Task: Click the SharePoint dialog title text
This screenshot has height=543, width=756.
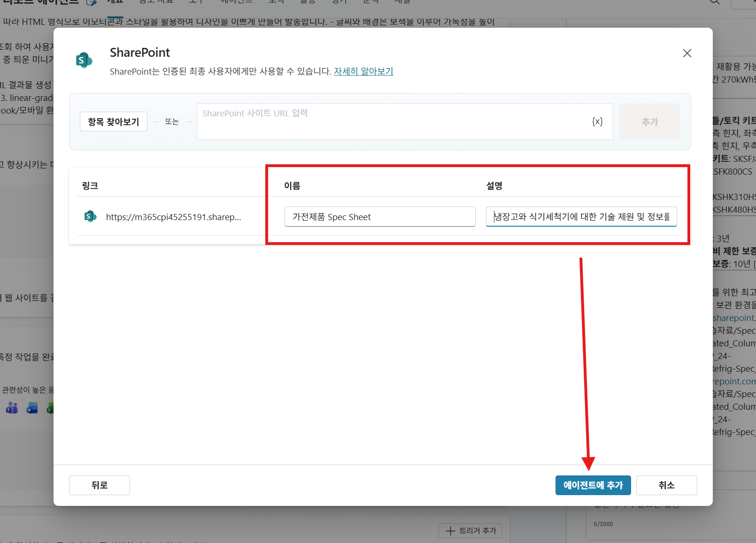Action: tap(140, 53)
